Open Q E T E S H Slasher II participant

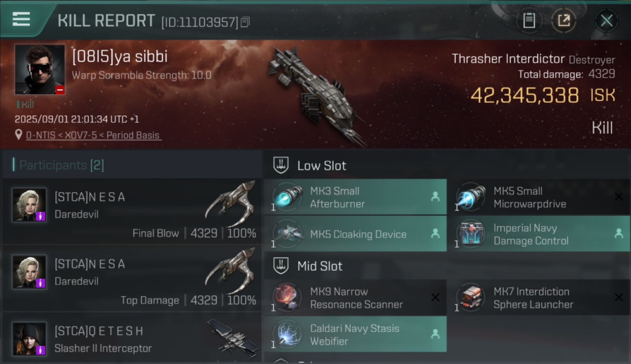click(x=132, y=338)
